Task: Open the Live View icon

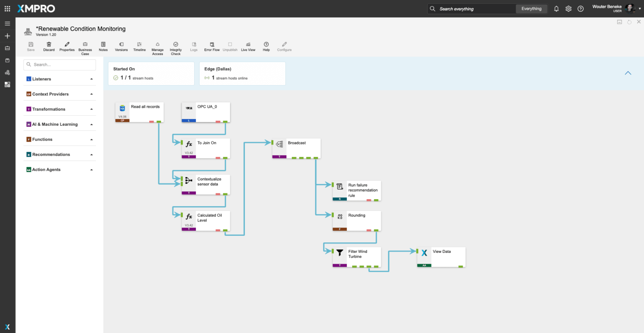Action: [x=248, y=44]
